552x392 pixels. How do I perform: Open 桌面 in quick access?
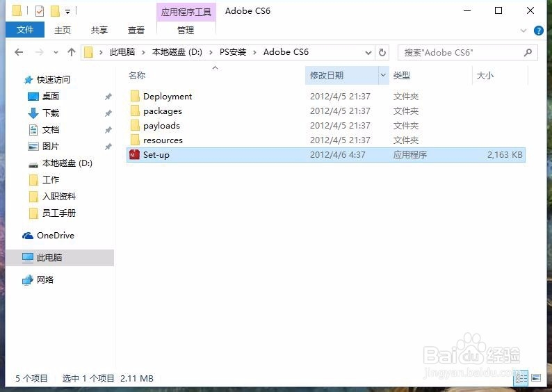coord(51,96)
